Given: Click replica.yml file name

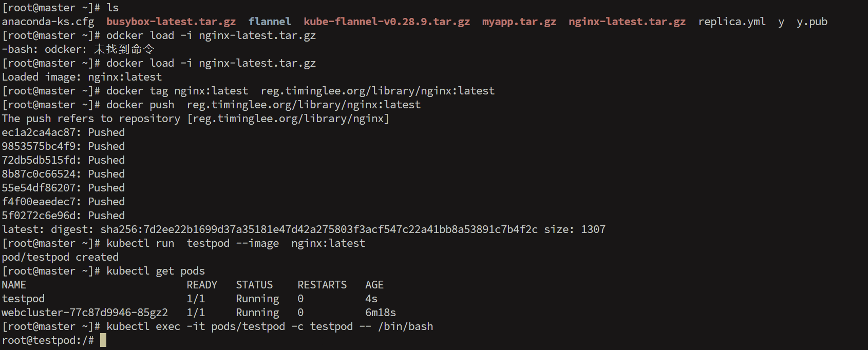Looking at the screenshot, I should (732, 22).
